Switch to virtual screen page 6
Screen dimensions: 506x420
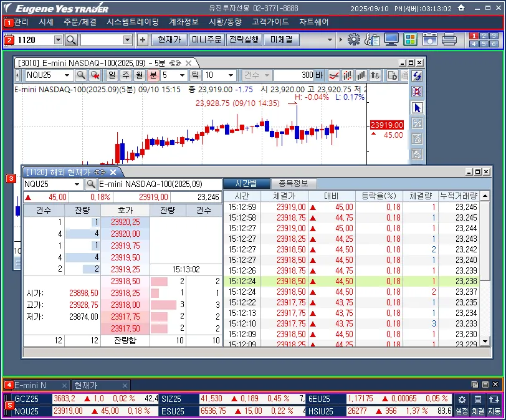click(494, 44)
